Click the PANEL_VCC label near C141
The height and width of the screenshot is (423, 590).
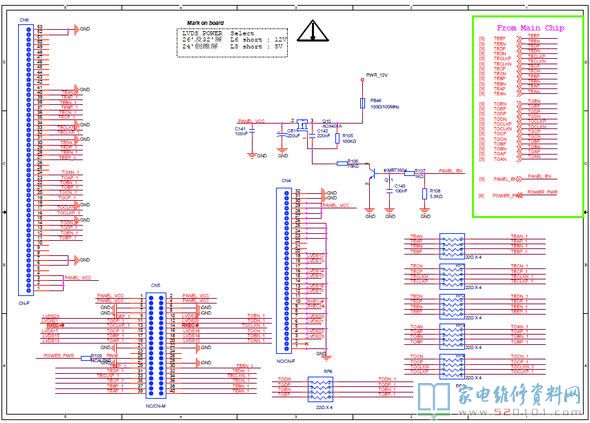click(251, 121)
